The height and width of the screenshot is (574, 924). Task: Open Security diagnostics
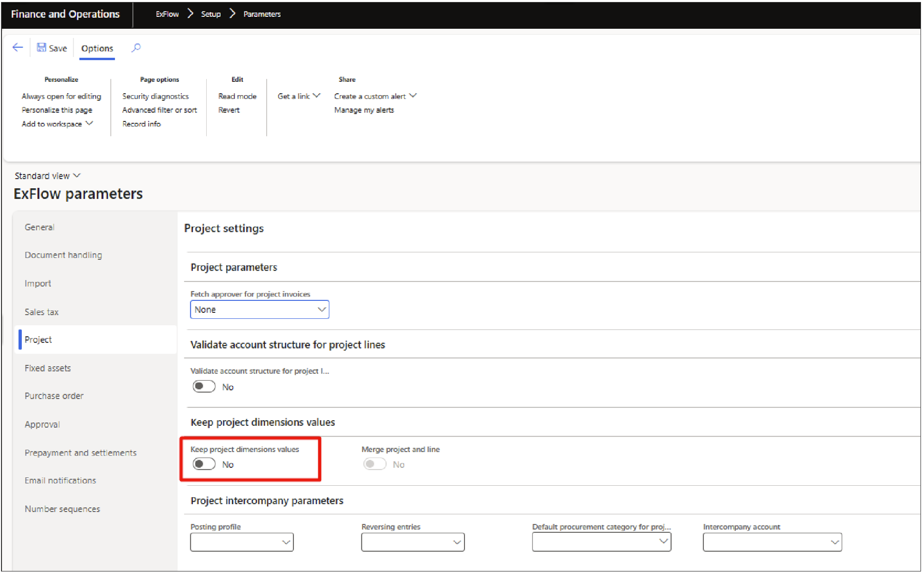(156, 96)
